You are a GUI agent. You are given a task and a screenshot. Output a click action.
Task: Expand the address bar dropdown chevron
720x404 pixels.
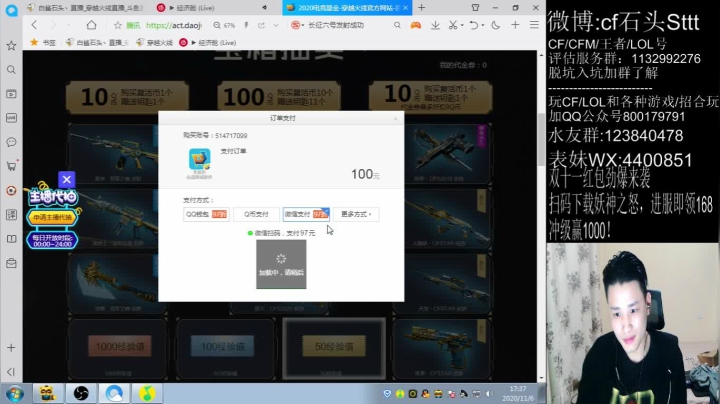pos(276,25)
